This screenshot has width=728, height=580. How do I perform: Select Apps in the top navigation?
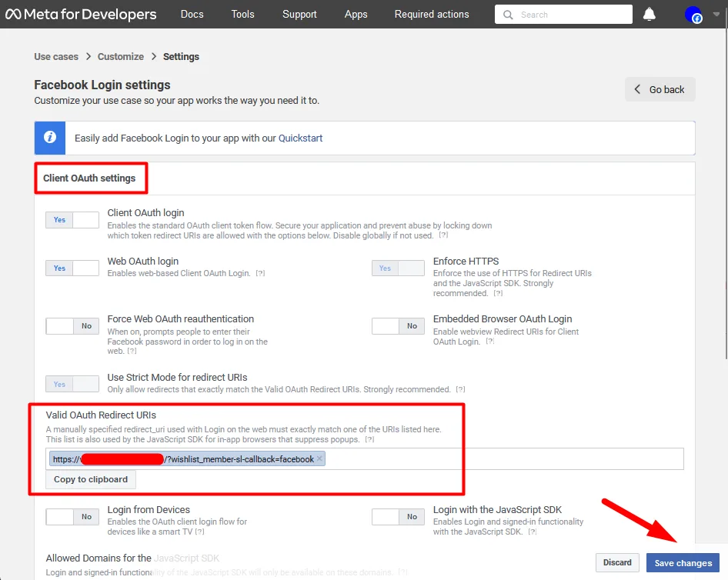356,14
